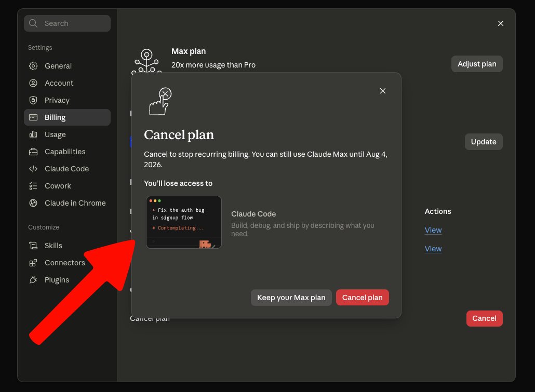Click the cancel hand-pointer icon in dialog
Image resolution: width=535 pixels, height=392 pixels.
coord(160,101)
